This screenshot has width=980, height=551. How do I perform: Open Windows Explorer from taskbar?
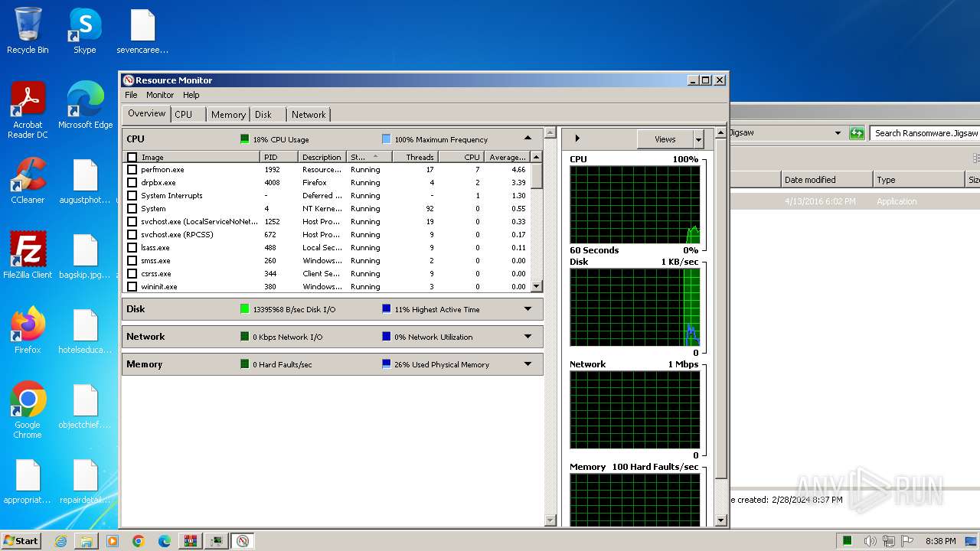pos(87,541)
